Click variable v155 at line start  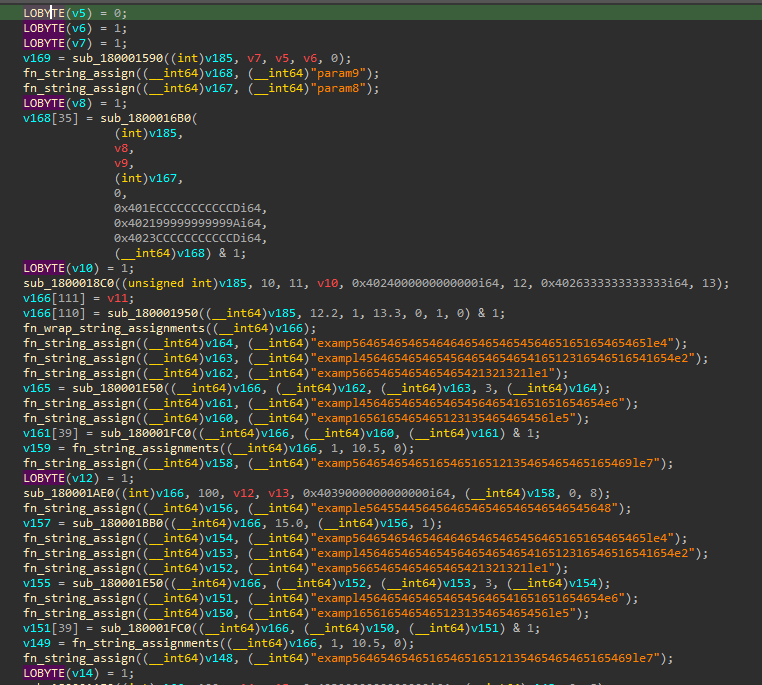tap(36, 583)
